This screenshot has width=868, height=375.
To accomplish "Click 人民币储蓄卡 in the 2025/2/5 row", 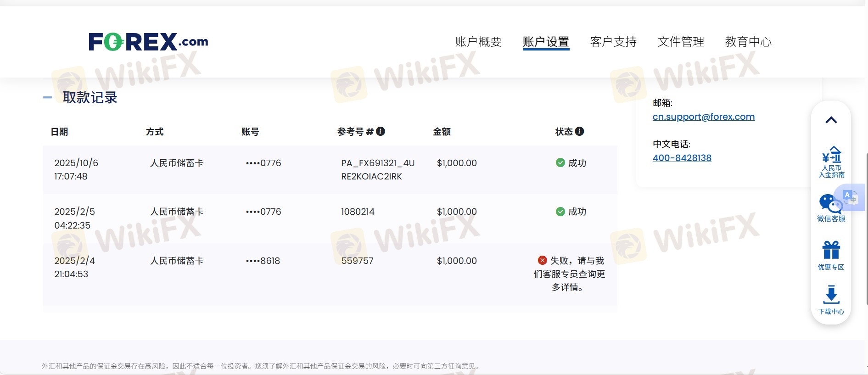I will (x=177, y=212).
